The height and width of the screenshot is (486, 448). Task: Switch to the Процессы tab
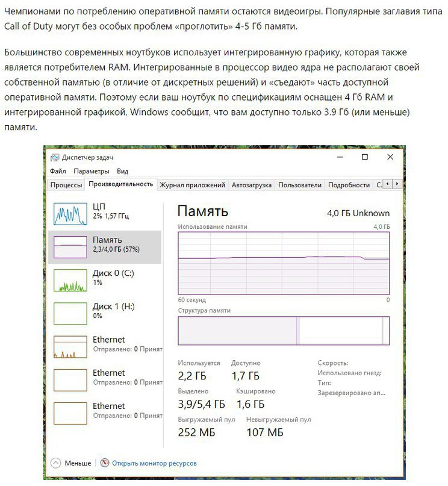tap(66, 185)
